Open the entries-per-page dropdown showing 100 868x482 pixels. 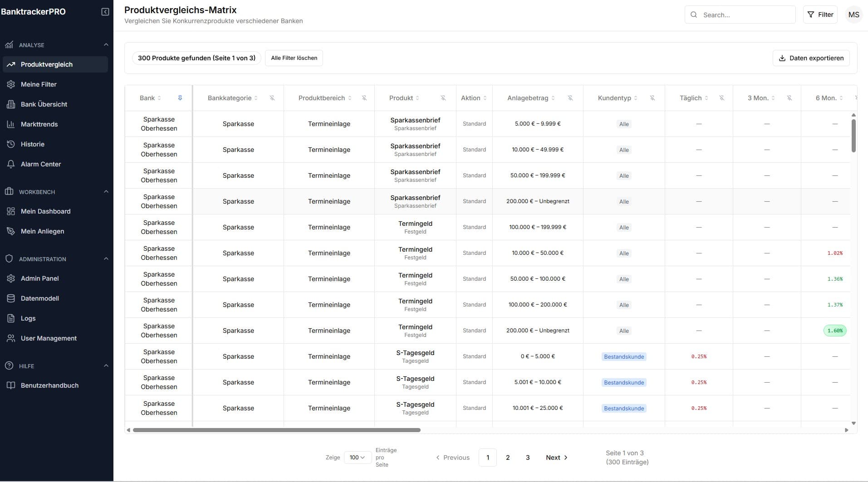pyautogui.click(x=358, y=457)
